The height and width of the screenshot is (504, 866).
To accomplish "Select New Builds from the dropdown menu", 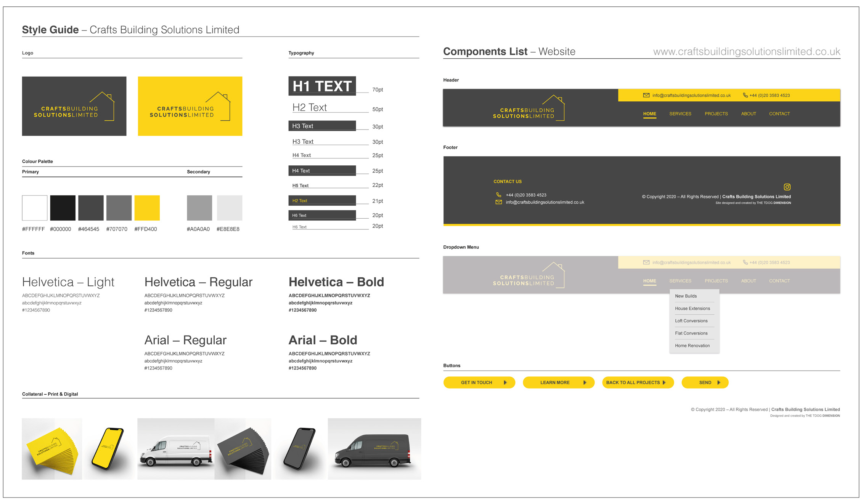I will [686, 296].
